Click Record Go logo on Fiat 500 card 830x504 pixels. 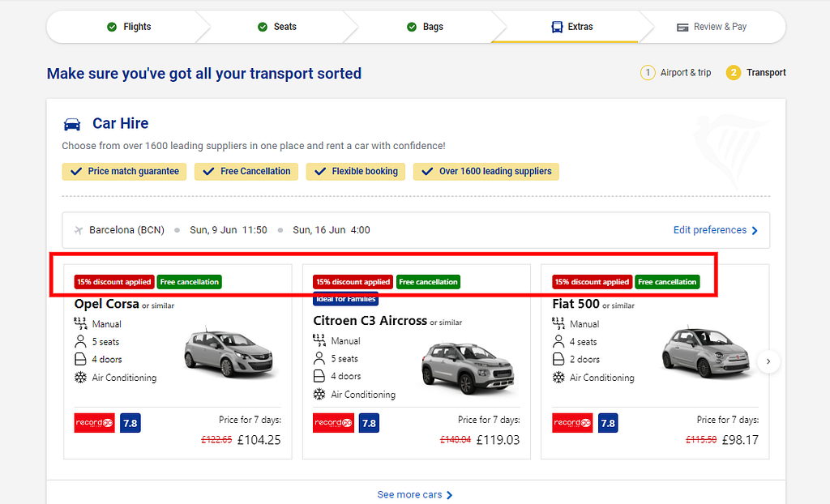[572, 423]
